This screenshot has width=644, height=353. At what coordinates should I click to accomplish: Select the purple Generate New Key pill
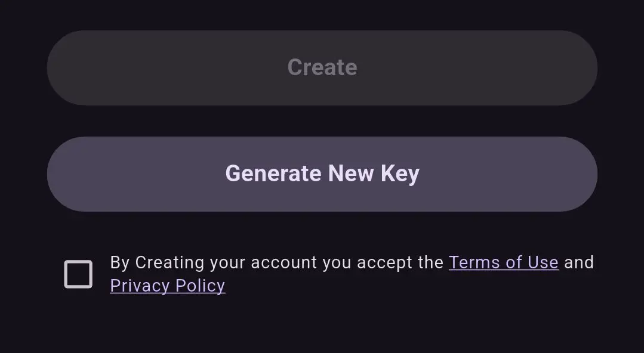(x=322, y=174)
